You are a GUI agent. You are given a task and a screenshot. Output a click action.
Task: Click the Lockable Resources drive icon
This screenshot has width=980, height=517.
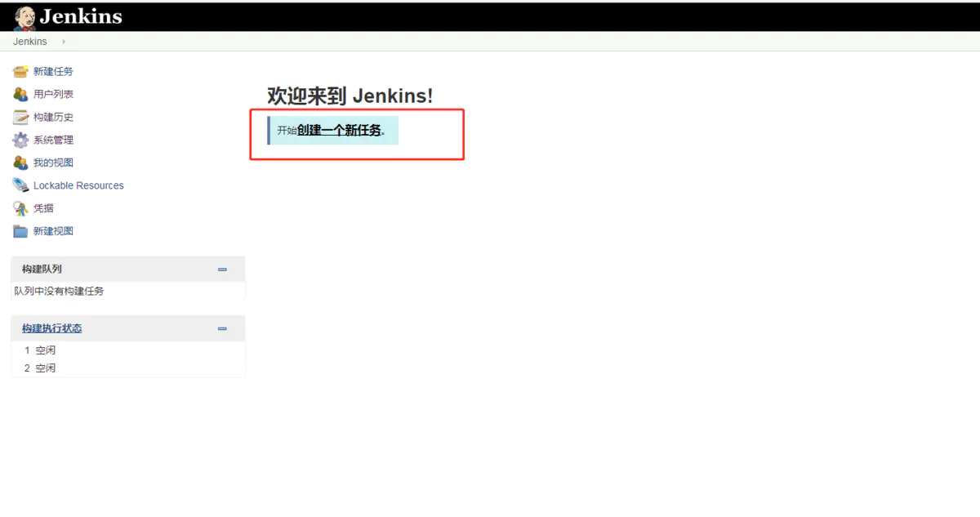(20, 185)
